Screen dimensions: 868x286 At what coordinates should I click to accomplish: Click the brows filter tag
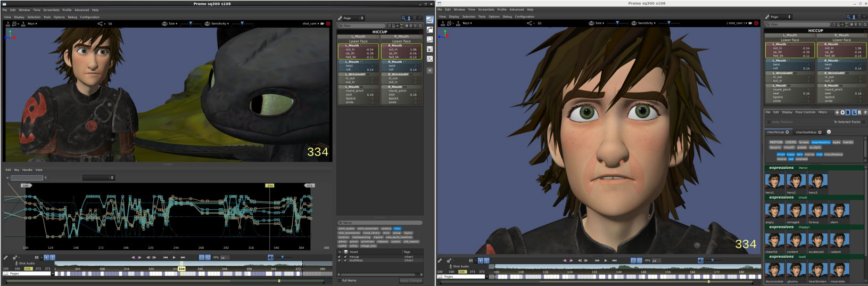[x=804, y=142]
